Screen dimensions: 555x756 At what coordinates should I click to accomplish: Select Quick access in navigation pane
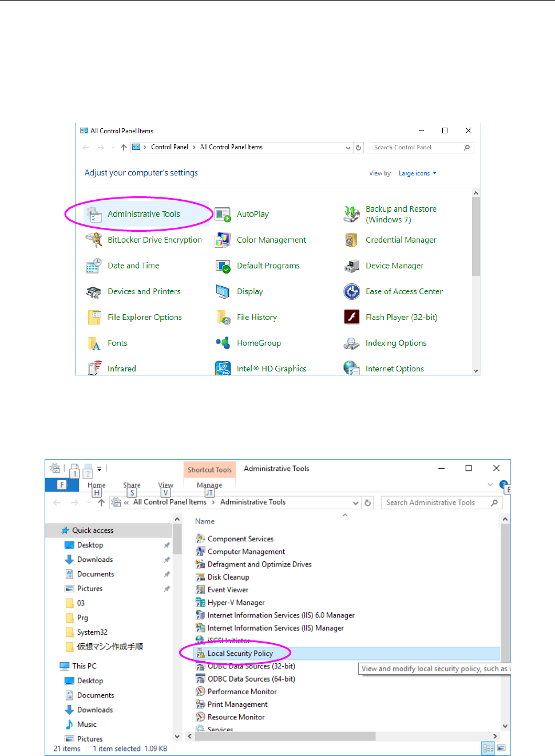(x=93, y=531)
